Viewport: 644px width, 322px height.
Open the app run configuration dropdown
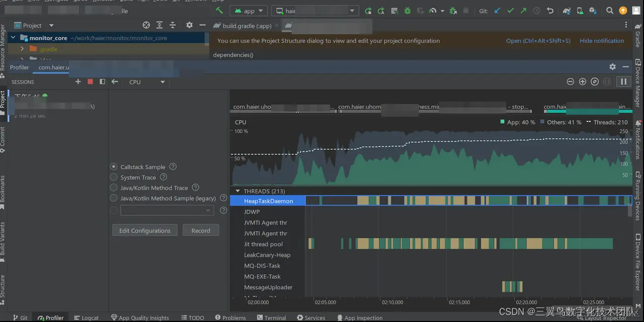(249, 11)
